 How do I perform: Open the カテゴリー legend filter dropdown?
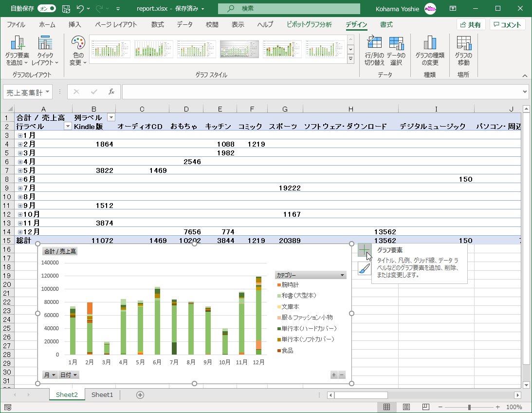tap(343, 275)
